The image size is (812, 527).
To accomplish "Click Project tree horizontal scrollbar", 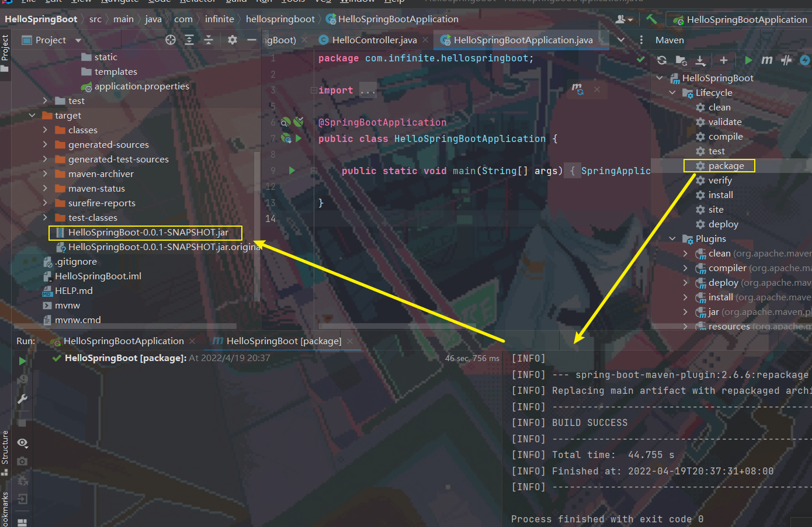I will coord(126,327).
